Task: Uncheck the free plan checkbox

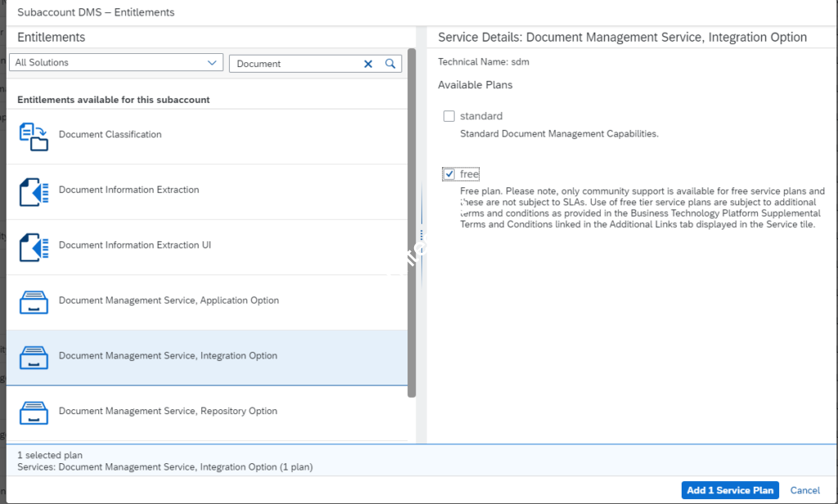Action: click(449, 174)
